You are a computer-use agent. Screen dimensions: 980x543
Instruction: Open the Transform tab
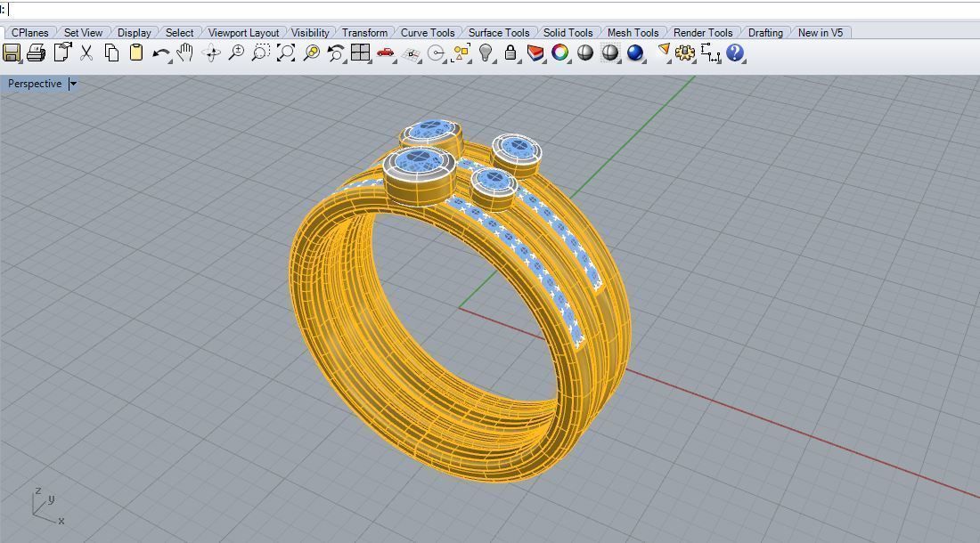pyautogui.click(x=364, y=32)
